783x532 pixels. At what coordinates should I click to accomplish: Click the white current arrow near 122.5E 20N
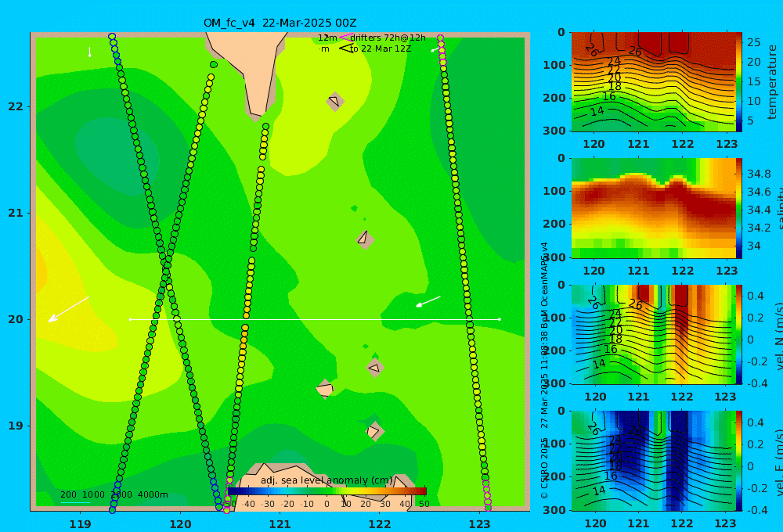pos(428,301)
